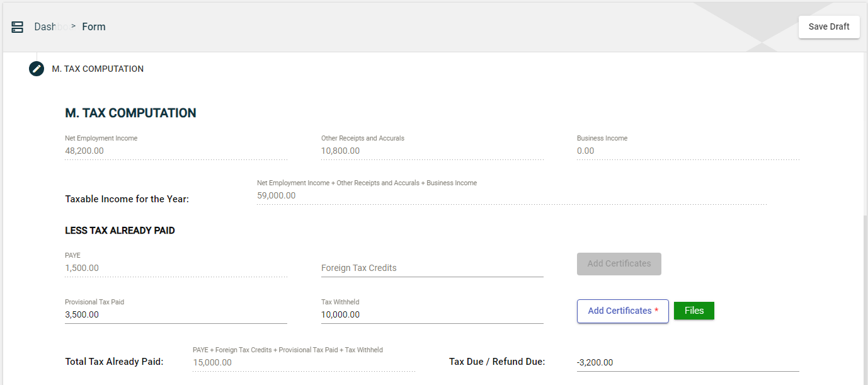Click the outlined Add Certificates button
Screen dimensions: 868x385
pyautogui.click(x=622, y=311)
